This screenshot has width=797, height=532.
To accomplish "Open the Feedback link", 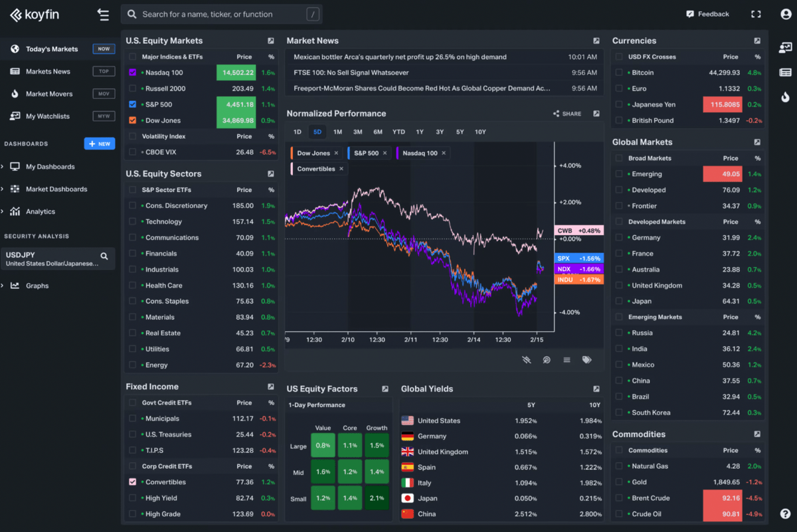I will (x=707, y=14).
